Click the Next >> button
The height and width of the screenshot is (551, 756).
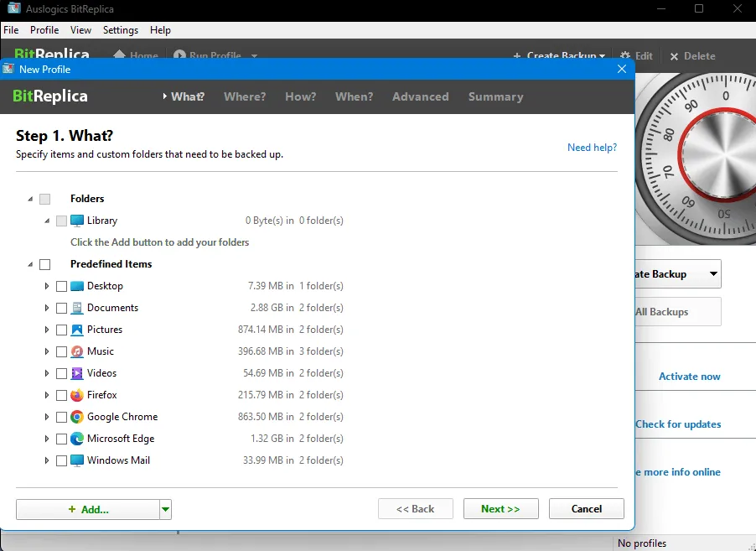coord(500,509)
